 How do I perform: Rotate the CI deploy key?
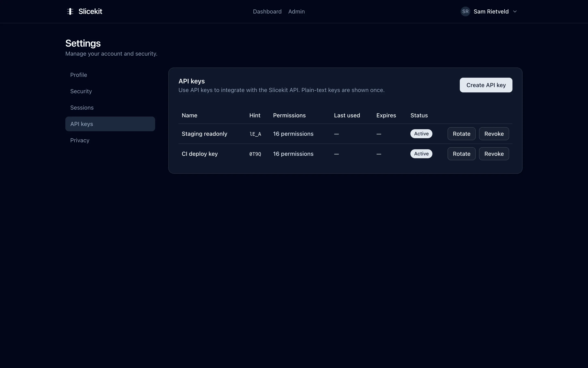(x=461, y=154)
